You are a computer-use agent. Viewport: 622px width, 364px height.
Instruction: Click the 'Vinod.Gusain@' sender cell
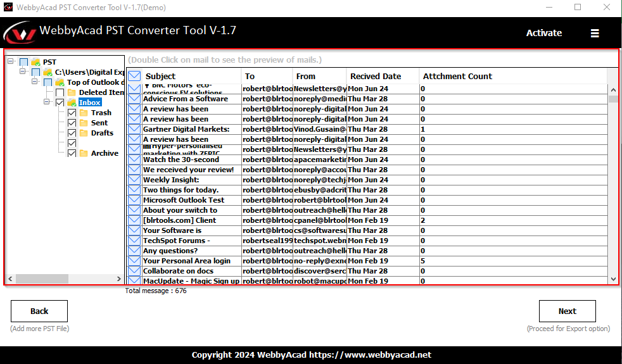coord(320,129)
